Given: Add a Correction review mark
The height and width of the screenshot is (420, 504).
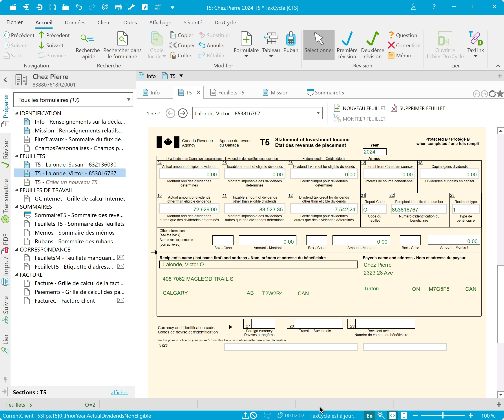Looking at the screenshot, I should pyautogui.click(x=404, y=45).
